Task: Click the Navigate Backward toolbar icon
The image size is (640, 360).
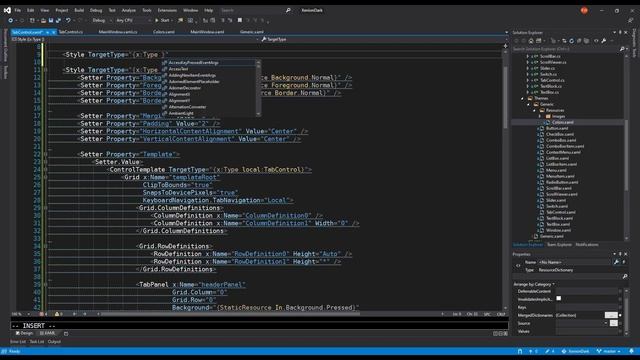Action: click(11, 20)
